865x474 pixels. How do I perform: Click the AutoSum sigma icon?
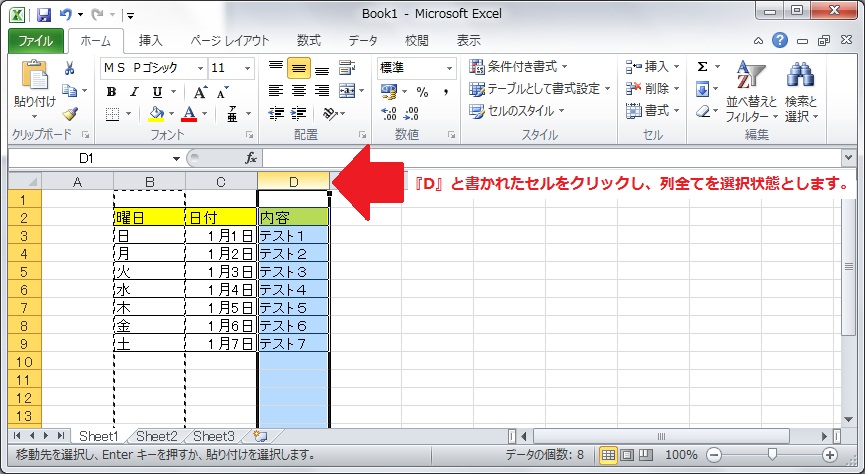pyautogui.click(x=702, y=67)
